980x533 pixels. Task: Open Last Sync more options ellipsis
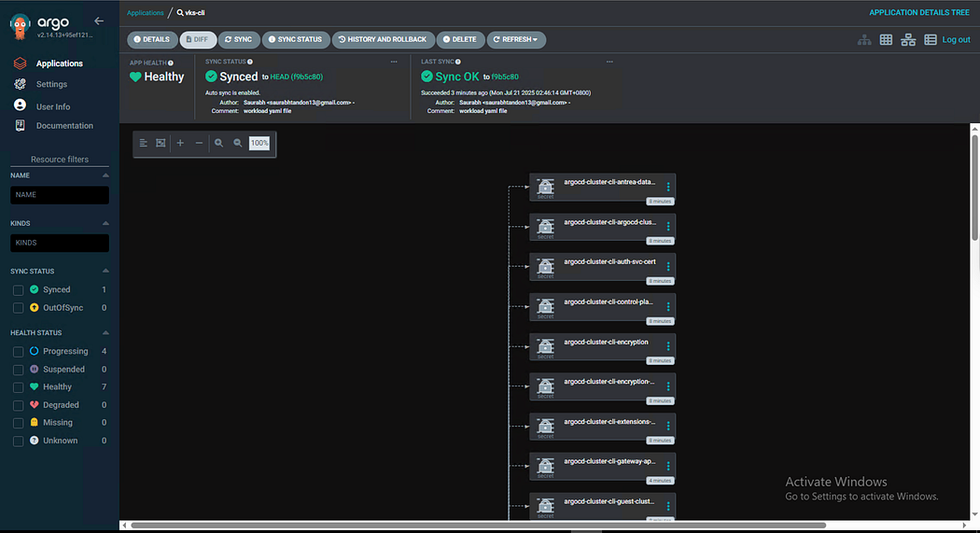tap(609, 62)
